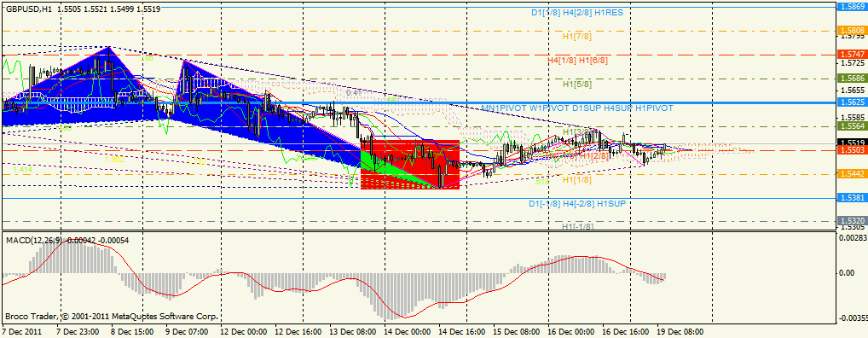Click the current price label 1.5519
The height and width of the screenshot is (338, 868).
pos(852,143)
